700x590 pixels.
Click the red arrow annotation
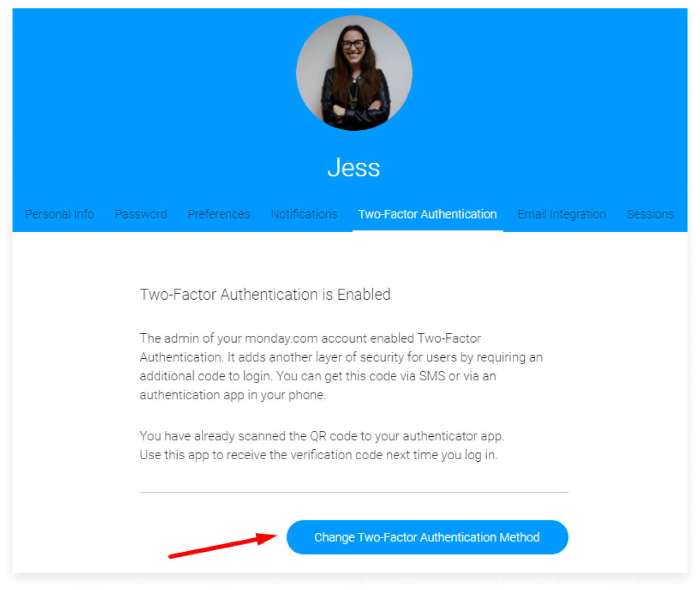[223, 546]
